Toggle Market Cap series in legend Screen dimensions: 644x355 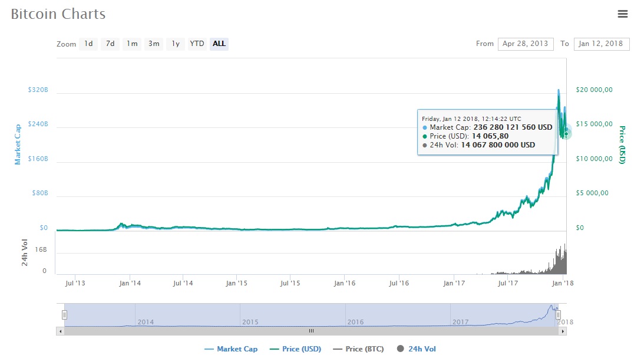pyautogui.click(x=231, y=349)
